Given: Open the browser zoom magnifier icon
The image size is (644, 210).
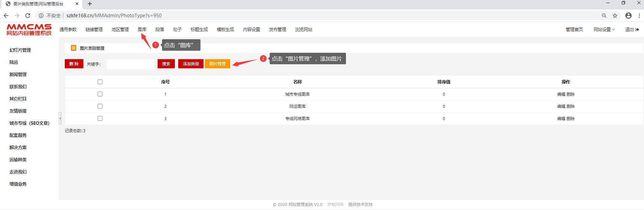Looking at the screenshot, I should click(604, 16).
